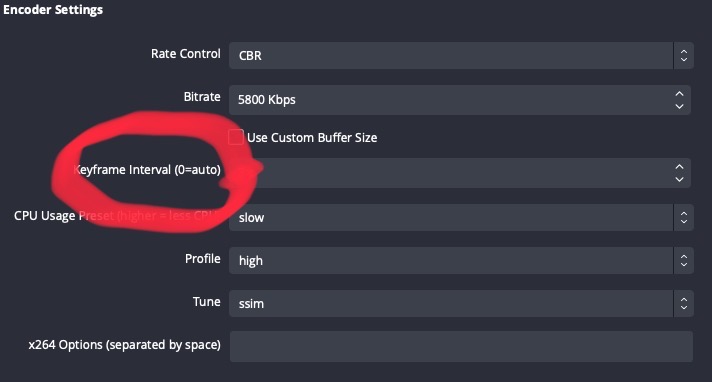Enable Use Custom Buffer Size checkbox
Screen dimensions: 712x382
236,137
